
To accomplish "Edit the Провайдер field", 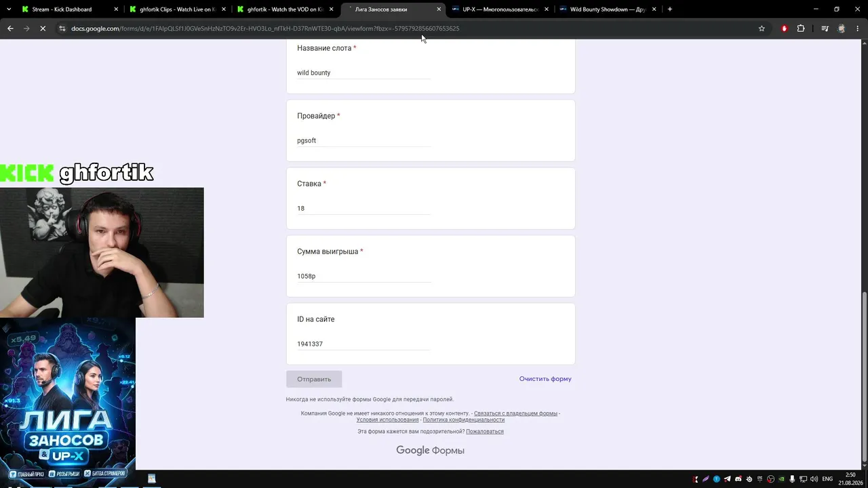I will tap(363, 140).
